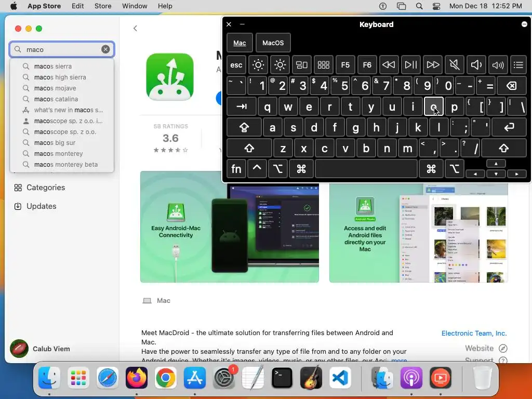This screenshot has height=399, width=532.
Task: Tap the increase brightness key
Action: tap(280, 65)
